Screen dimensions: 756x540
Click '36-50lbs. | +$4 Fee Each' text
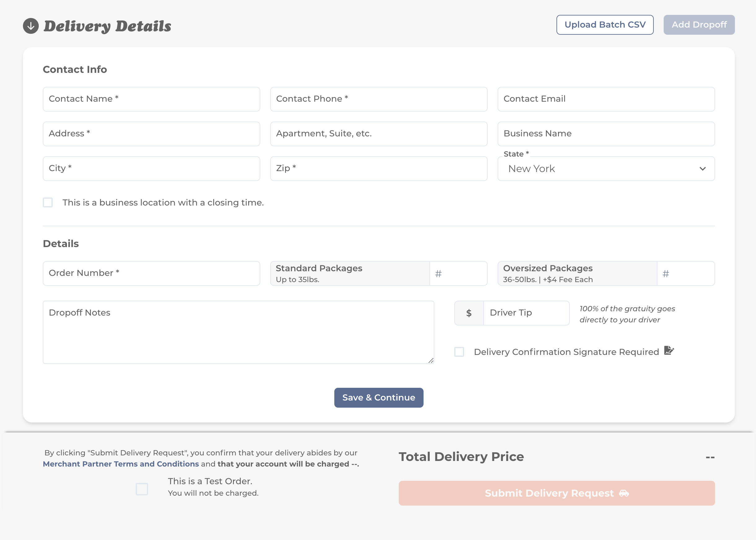click(548, 280)
